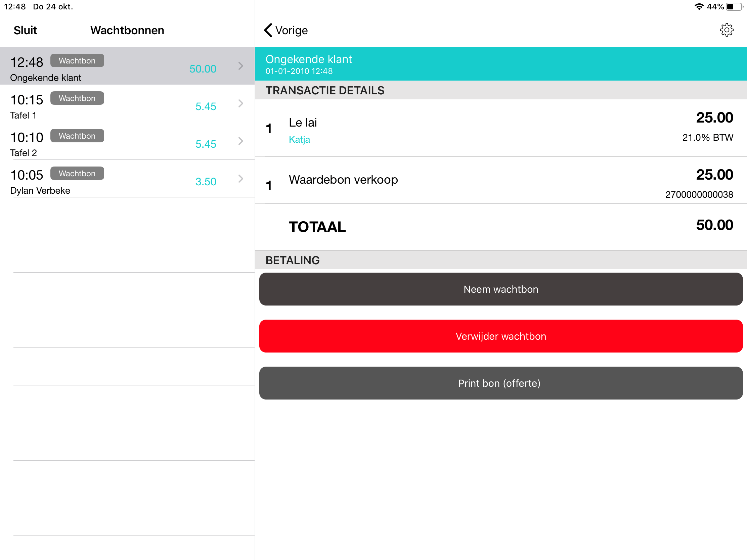
Task: Select the 10:15 Tafel 1 wachtbon
Action: point(112,106)
